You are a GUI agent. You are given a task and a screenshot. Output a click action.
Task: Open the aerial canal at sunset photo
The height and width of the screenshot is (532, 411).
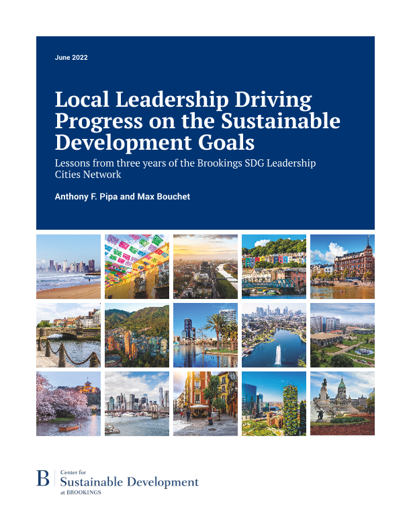coord(205,267)
